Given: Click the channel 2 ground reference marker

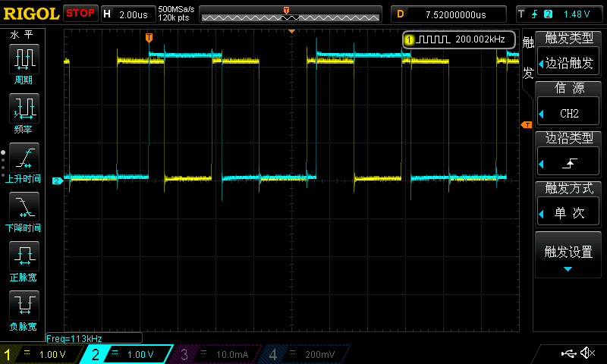Looking at the screenshot, I should [58, 180].
